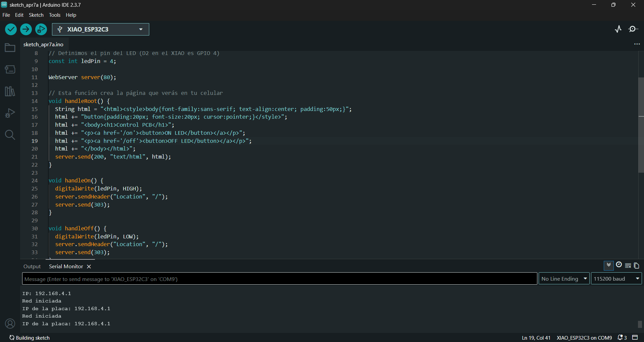This screenshot has width=644, height=342.
Task: Open the Sketchbook folder in the sidebar
Action: pos(10,48)
